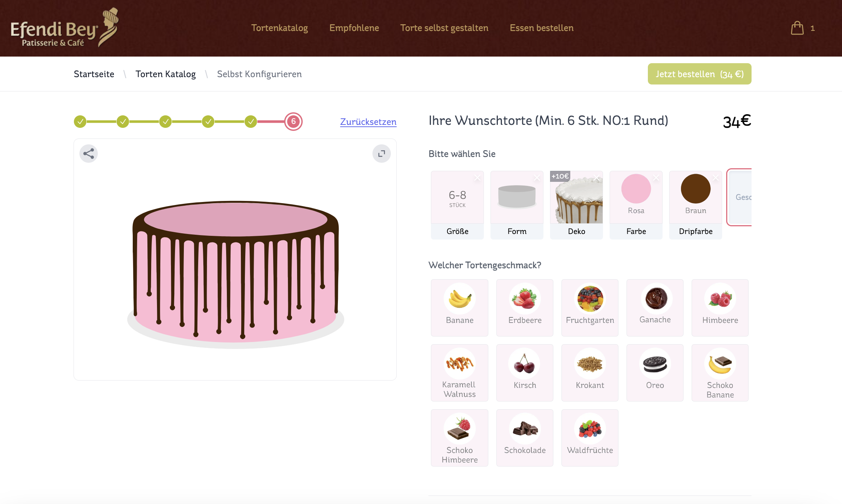
Task: Choose the Kirsch flavor tile
Action: (524, 372)
